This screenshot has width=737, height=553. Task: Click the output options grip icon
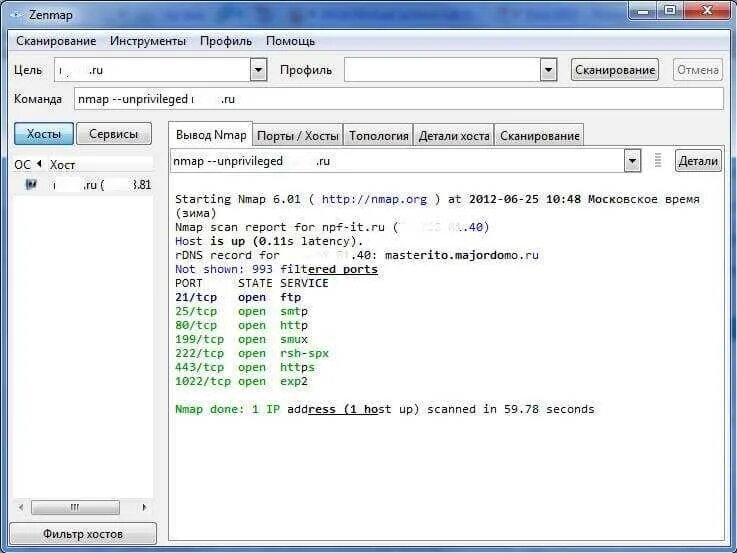pos(658,160)
